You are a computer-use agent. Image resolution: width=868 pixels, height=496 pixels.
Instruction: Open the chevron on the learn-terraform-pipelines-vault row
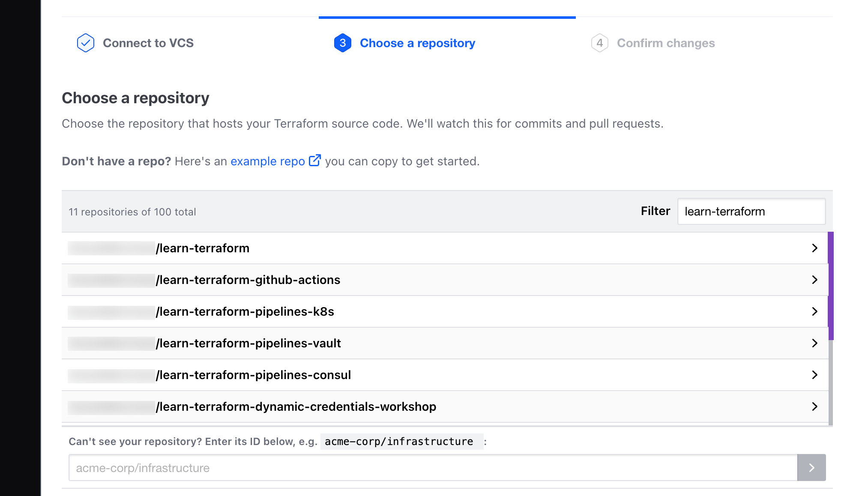click(814, 343)
